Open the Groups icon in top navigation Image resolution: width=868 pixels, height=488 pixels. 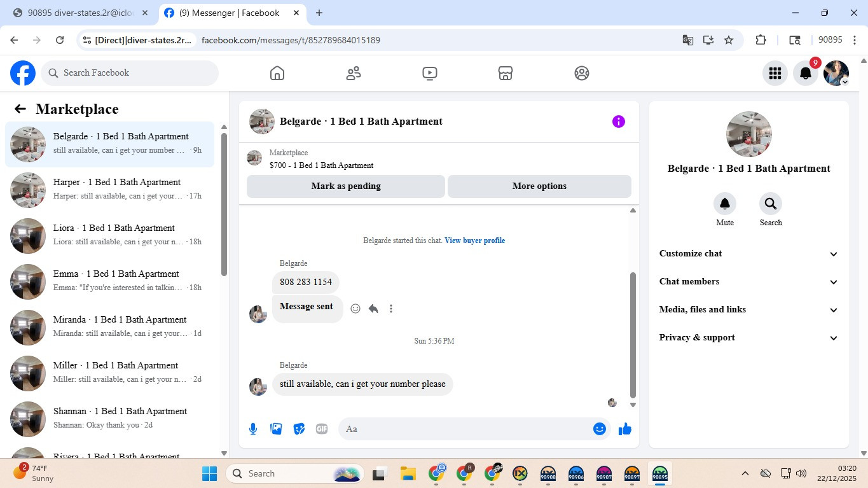pos(582,73)
